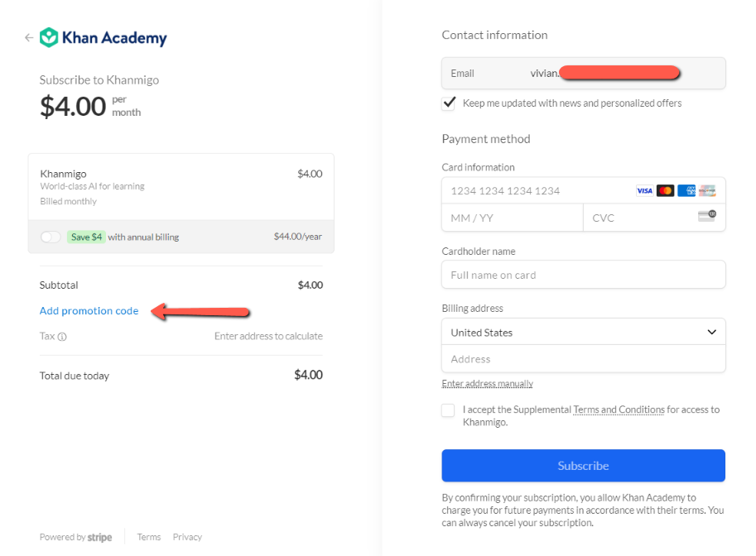This screenshot has height=556, width=756.
Task: Open the footer Terms link
Action: [149, 537]
